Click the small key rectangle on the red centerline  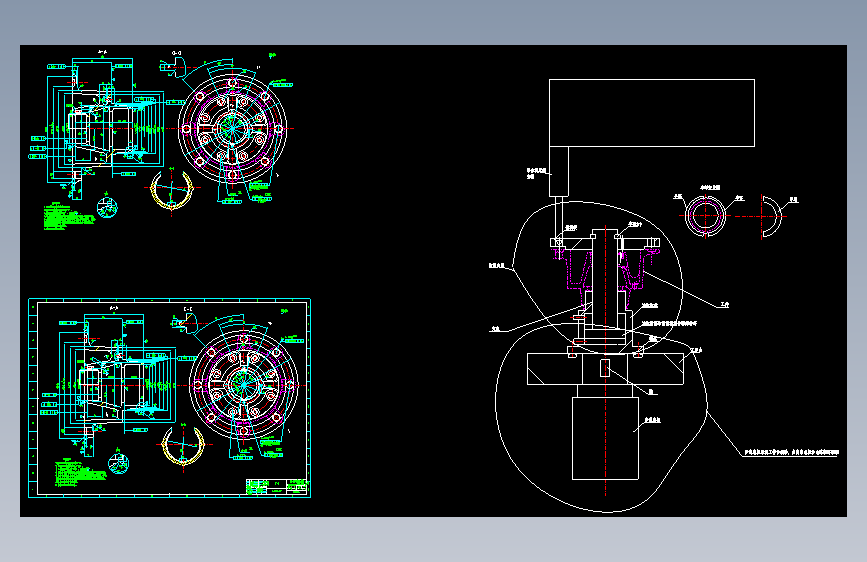coord(605,368)
